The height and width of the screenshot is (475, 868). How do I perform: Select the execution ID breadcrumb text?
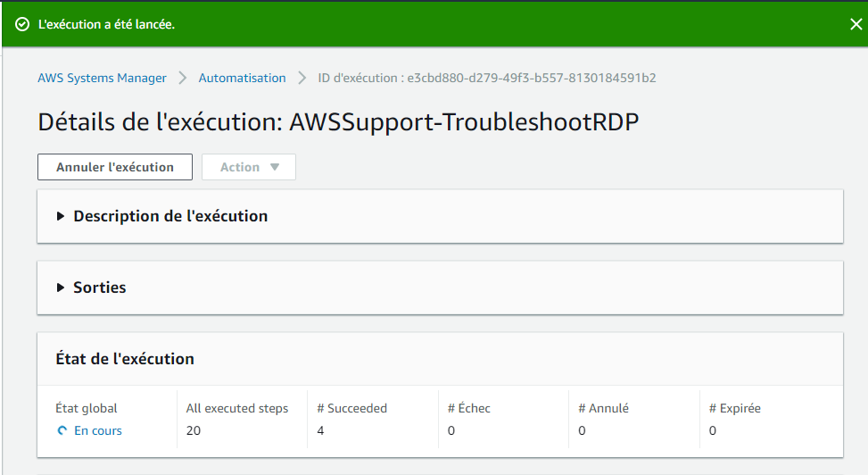[486, 79]
